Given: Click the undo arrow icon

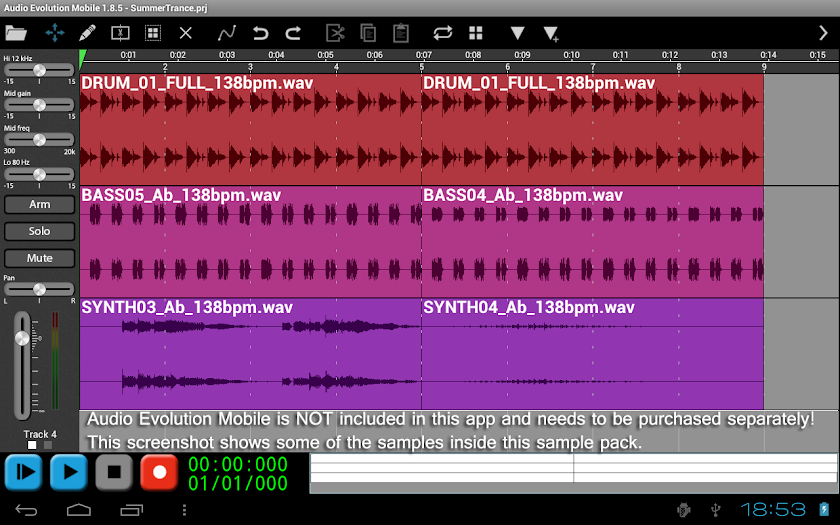Looking at the screenshot, I should point(261,33).
